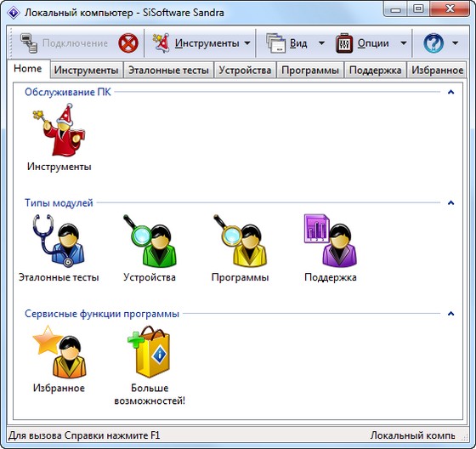Click the wizard Инструменты toolbar icon
This screenshot has height=449, width=476.
tap(161, 43)
